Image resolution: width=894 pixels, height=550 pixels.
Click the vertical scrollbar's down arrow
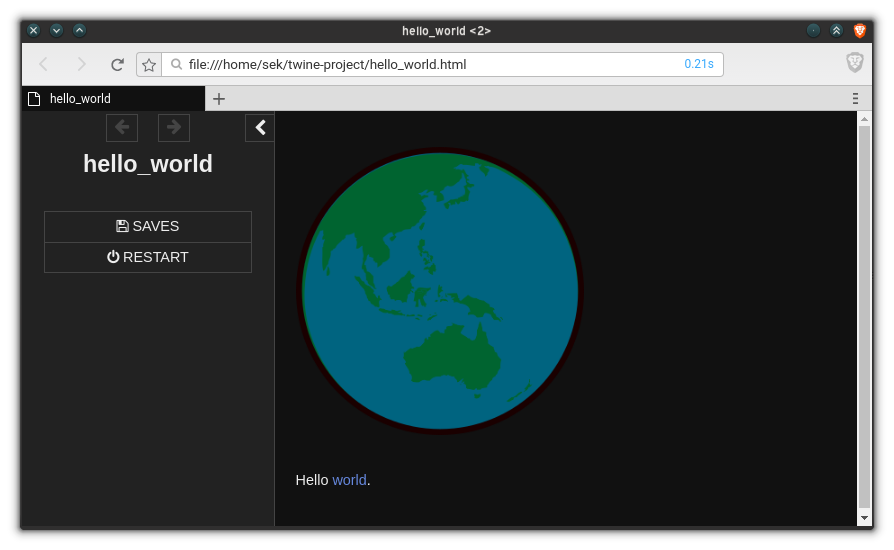(x=864, y=518)
